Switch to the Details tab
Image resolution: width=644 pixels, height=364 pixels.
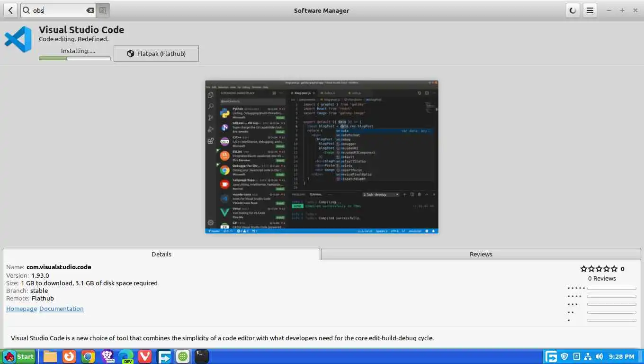pyautogui.click(x=161, y=254)
